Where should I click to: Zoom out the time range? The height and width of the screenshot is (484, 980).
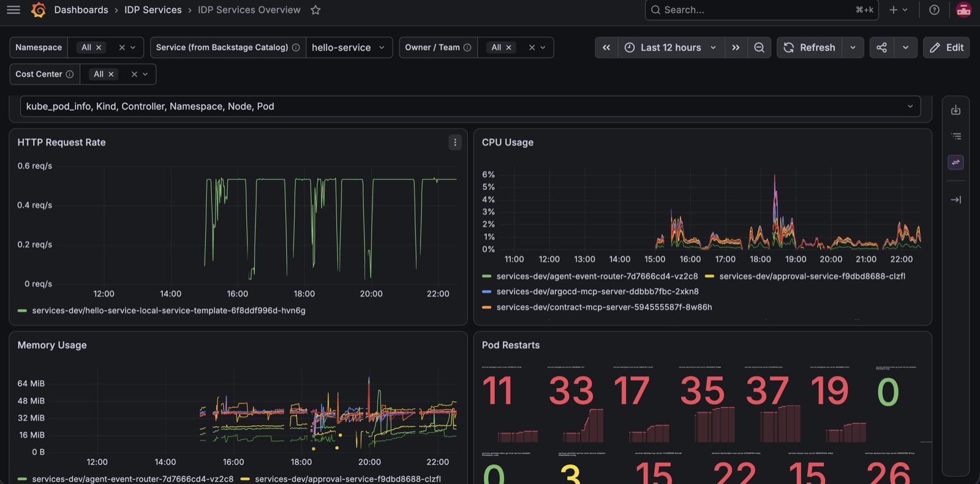coord(759,47)
